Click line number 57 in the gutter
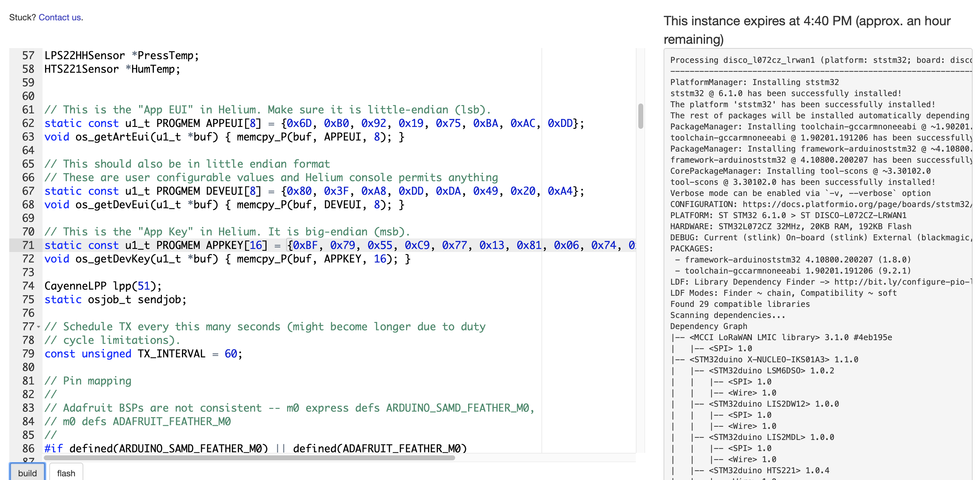Screen dimensions: 980x480 (28, 56)
